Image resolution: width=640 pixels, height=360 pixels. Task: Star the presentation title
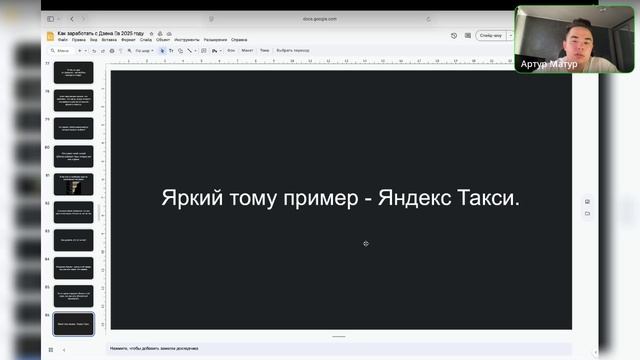[151, 33]
